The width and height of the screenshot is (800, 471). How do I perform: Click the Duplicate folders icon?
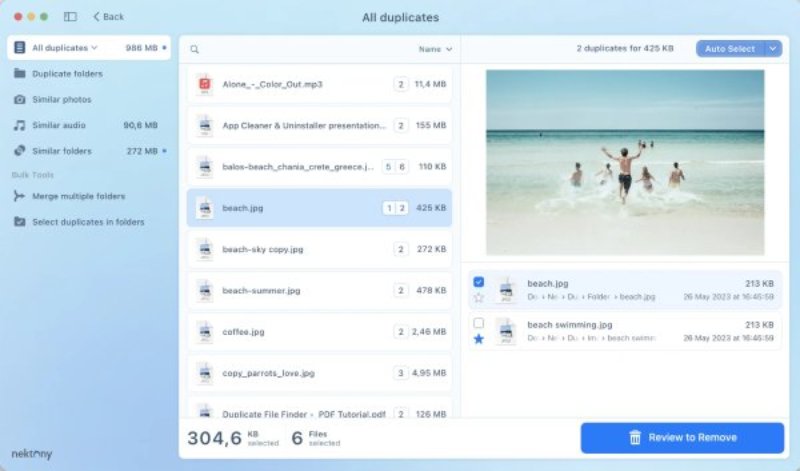point(20,74)
